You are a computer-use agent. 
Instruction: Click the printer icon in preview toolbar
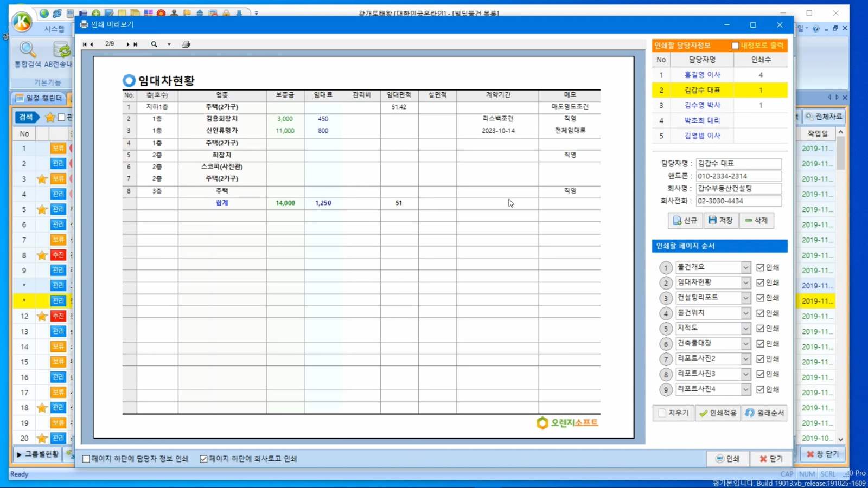pyautogui.click(x=186, y=44)
